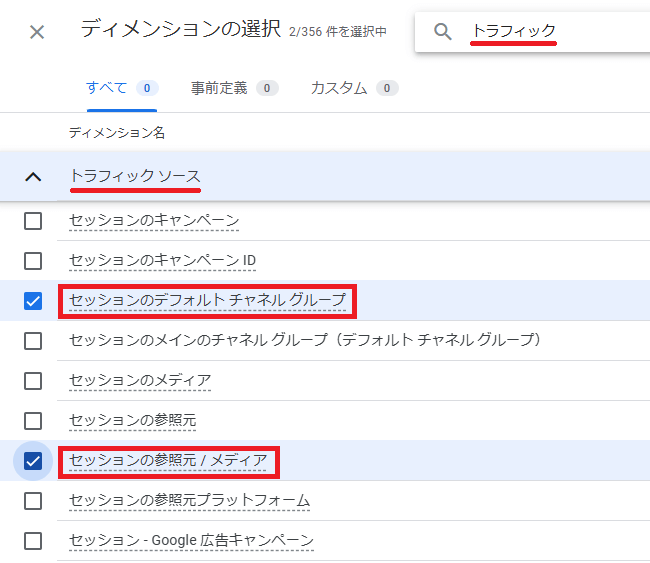The width and height of the screenshot is (650, 563).
Task: Uncheck the セッションの参照元 / メディア checkbox
Action: pyautogui.click(x=33, y=461)
